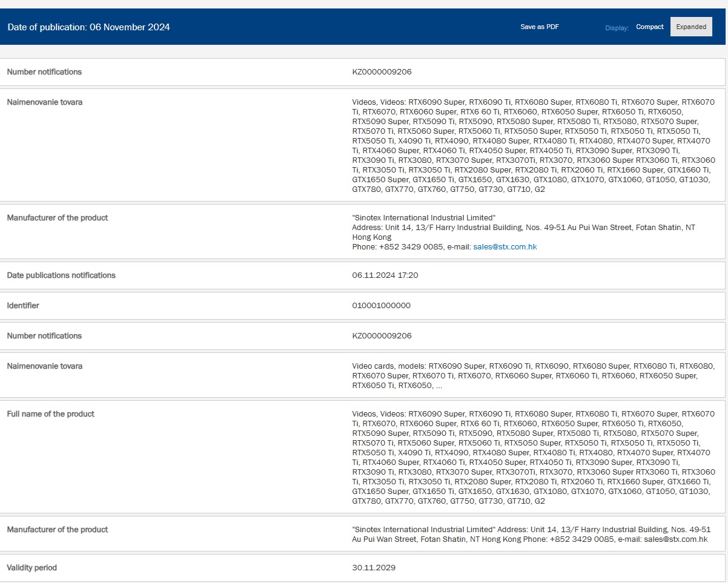Screen dimensions: 728x583
Task: Click the "06.11.2024 17:20" date value
Action: (x=385, y=275)
